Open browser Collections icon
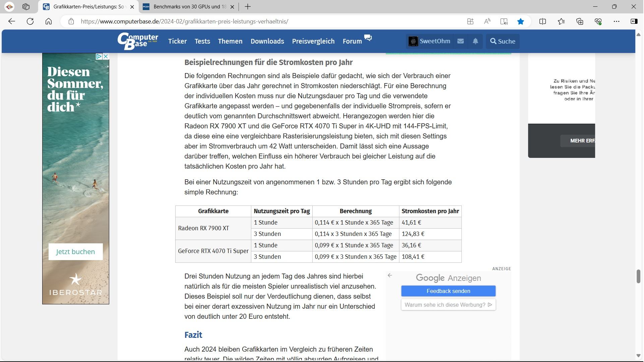The height and width of the screenshot is (362, 644). coord(580,21)
